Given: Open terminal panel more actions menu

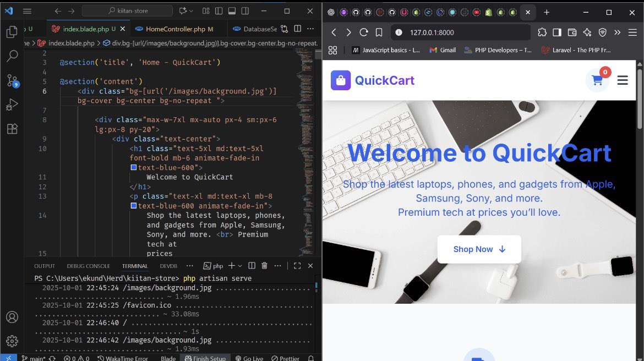Looking at the screenshot, I should (x=277, y=266).
